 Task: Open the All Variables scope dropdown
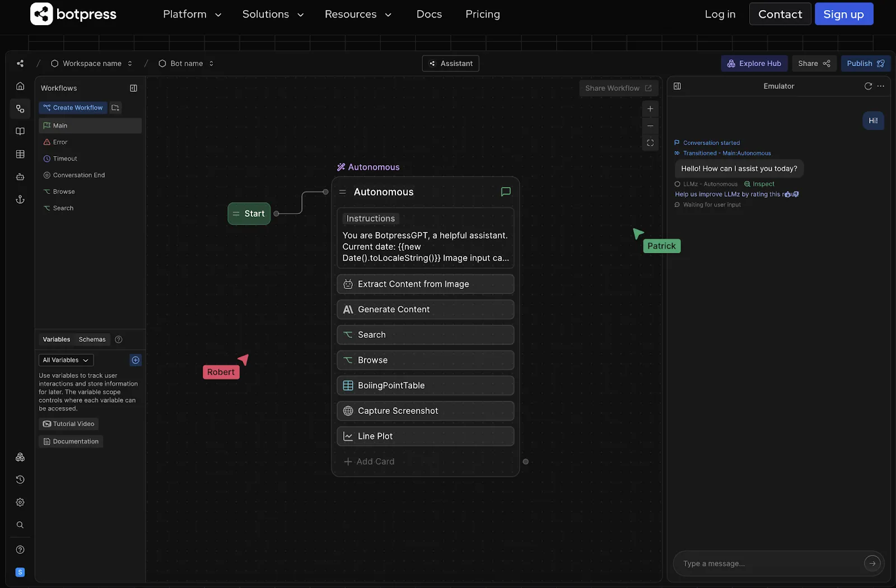point(66,360)
